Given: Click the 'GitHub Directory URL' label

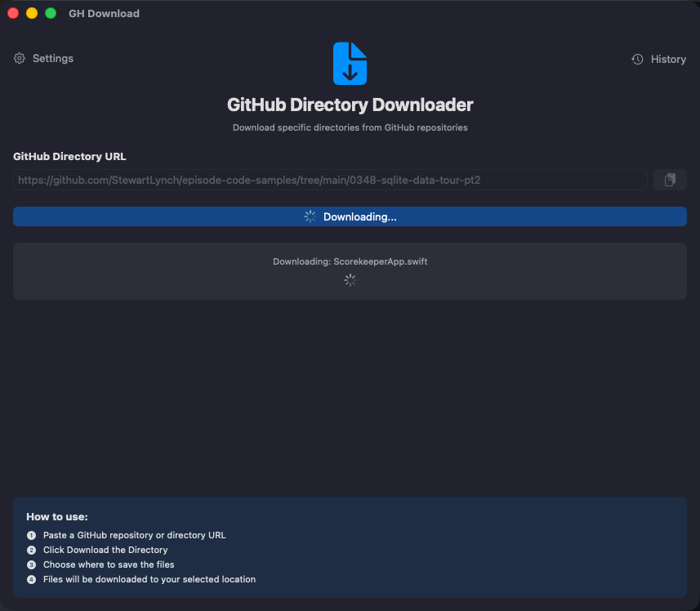Looking at the screenshot, I should tap(69, 157).
